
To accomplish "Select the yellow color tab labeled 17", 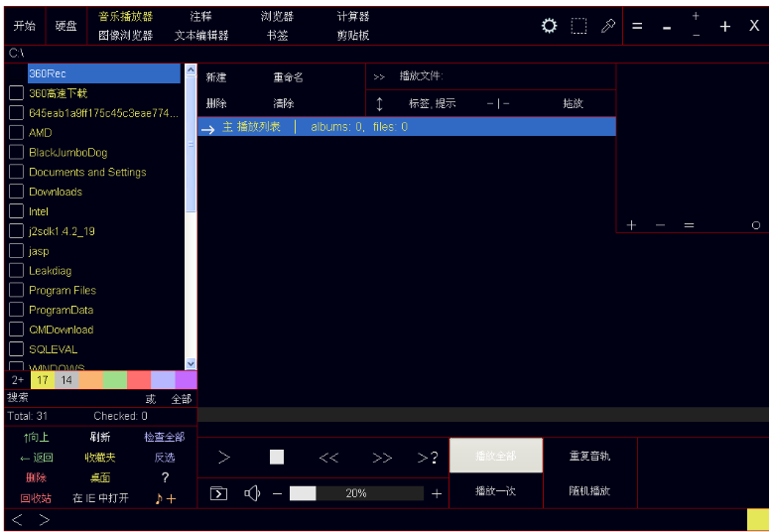I will tap(42, 380).
